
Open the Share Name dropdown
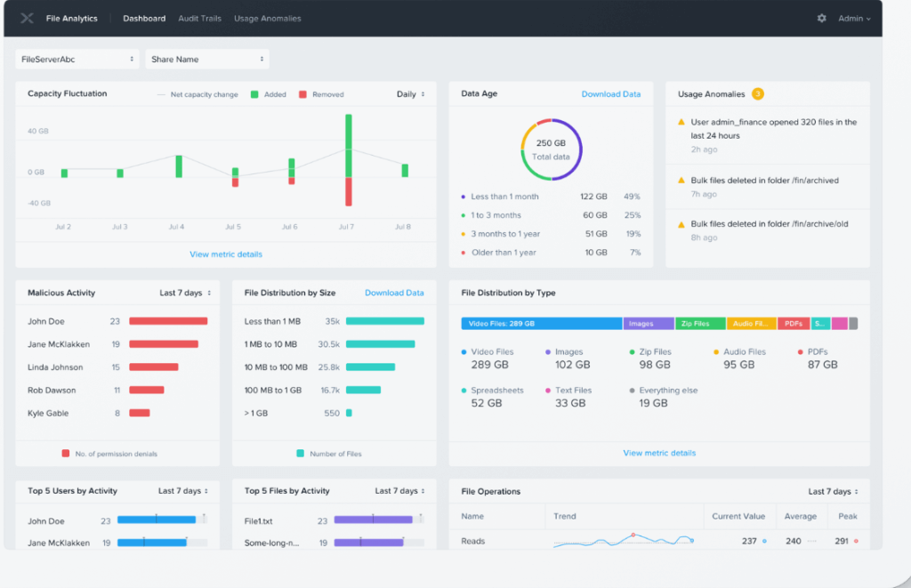click(x=207, y=60)
